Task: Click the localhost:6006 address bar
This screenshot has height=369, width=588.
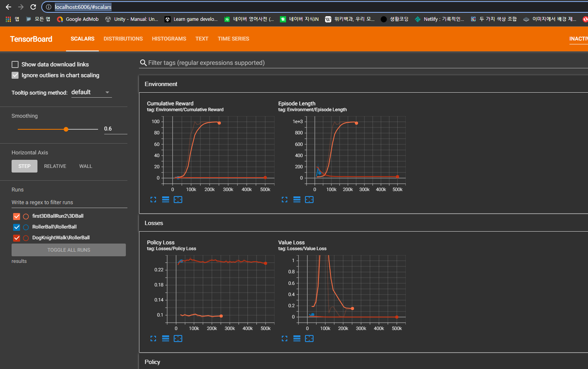Action: tap(83, 7)
